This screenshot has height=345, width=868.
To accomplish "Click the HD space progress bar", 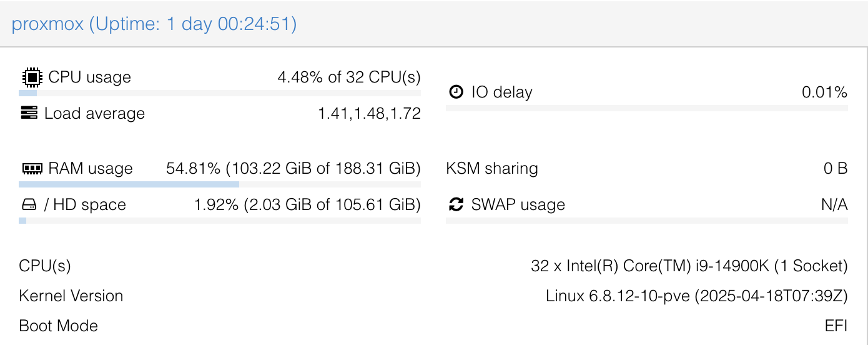I will pos(219,221).
